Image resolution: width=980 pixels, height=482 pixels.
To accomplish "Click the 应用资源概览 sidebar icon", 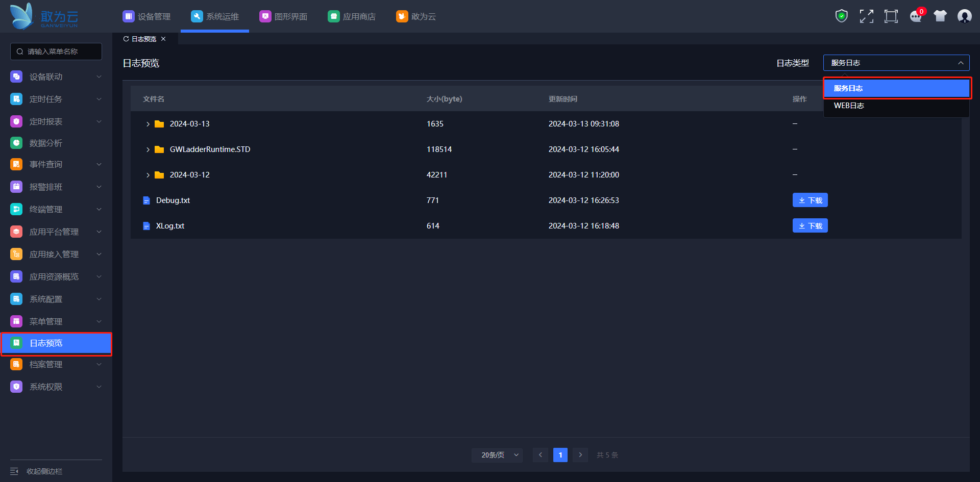I will [x=16, y=276].
